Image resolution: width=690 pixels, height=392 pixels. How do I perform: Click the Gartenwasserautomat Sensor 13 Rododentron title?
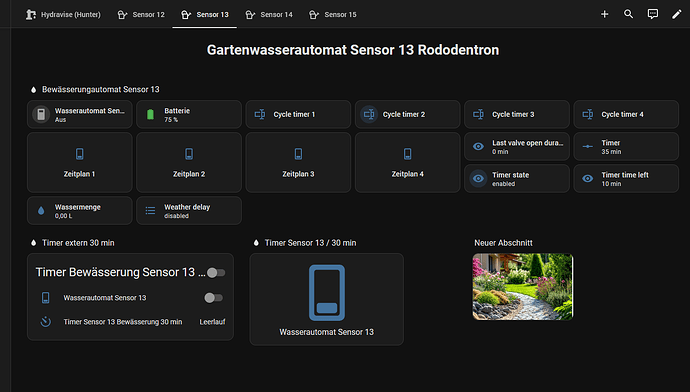click(x=353, y=50)
